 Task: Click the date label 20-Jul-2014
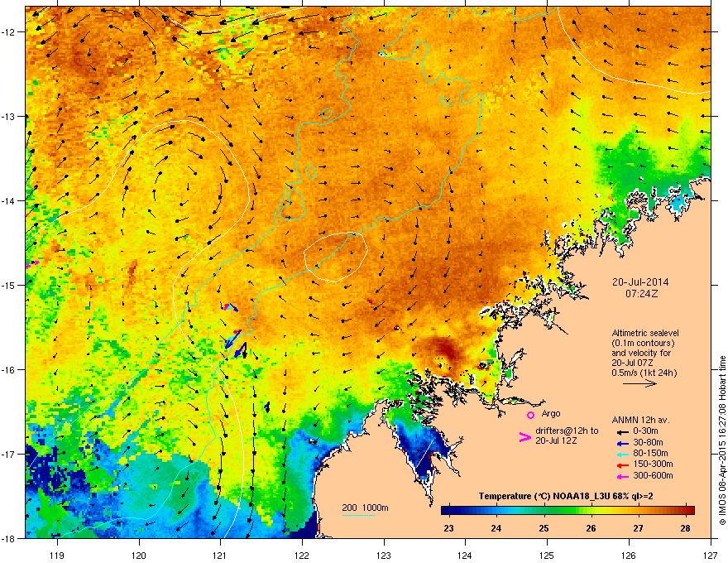(x=640, y=282)
